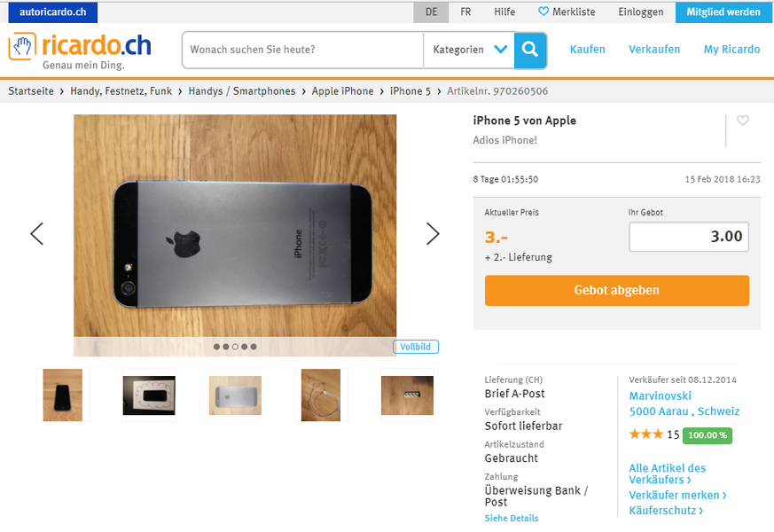Expand Käuferschutz information

(x=666, y=511)
